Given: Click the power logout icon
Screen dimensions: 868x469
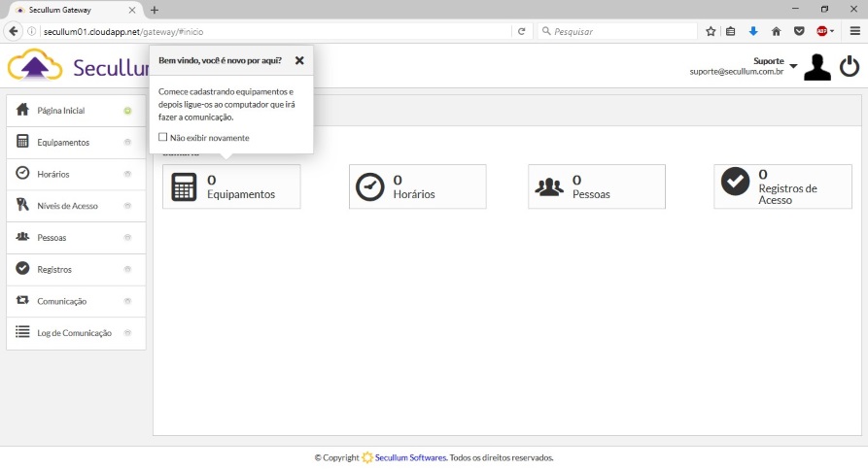Looking at the screenshot, I should [x=849, y=66].
